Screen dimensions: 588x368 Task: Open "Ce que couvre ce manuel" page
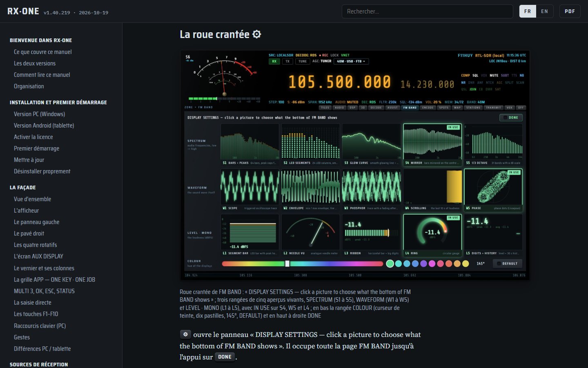(x=43, y=52)
